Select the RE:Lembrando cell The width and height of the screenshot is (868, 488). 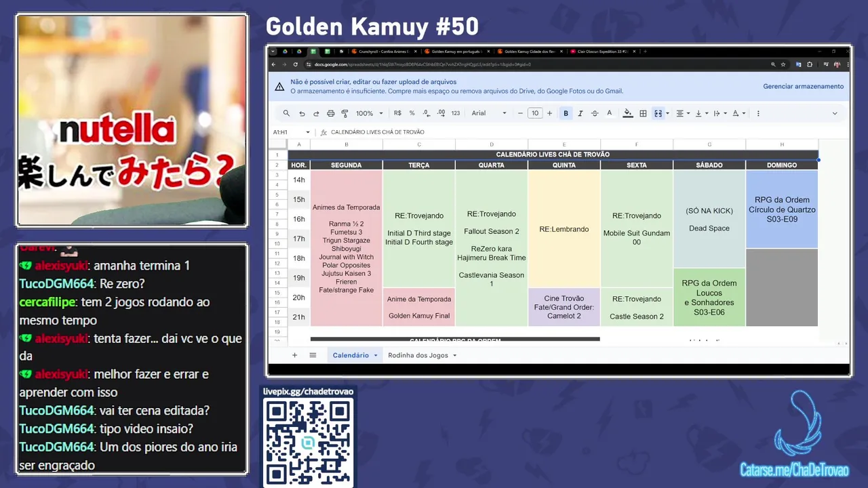tap(564, 229)
